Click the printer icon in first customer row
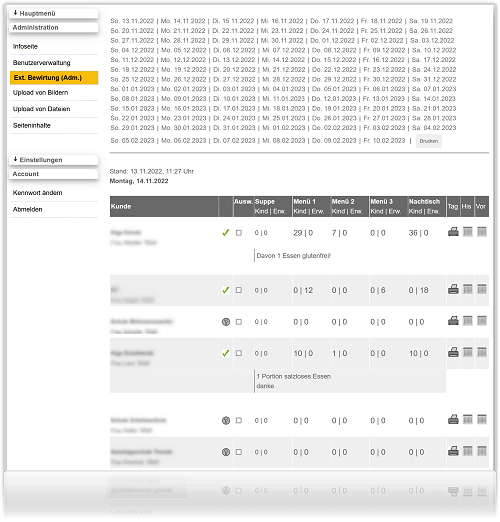 pos(453,232)
